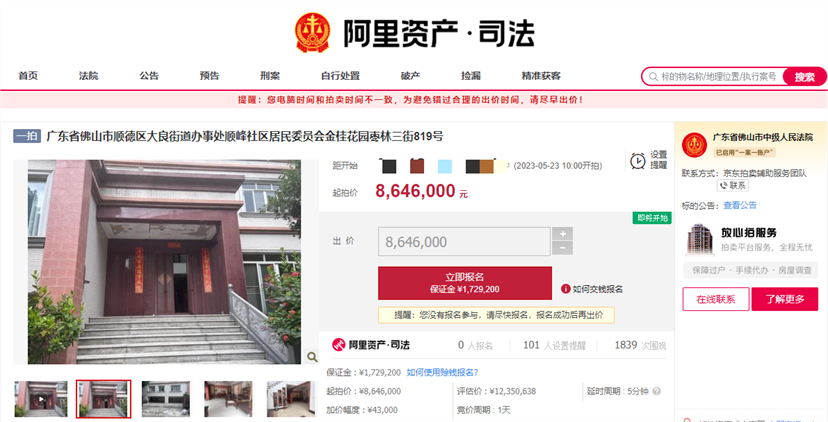Screen dimensions: 828x422
Task: Click the 在线联系 button
Action: pyautogui.click(x=716, y=299)
